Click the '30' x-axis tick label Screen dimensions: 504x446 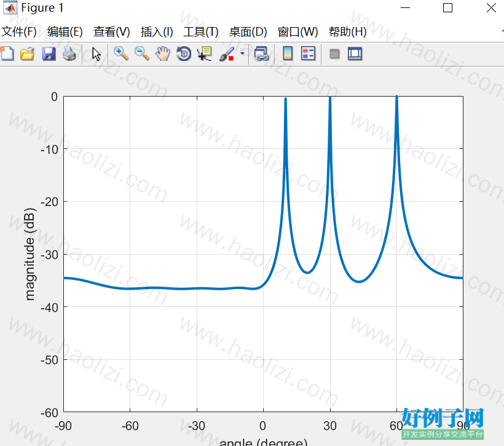pyautogui.click(x=330, y=426)
